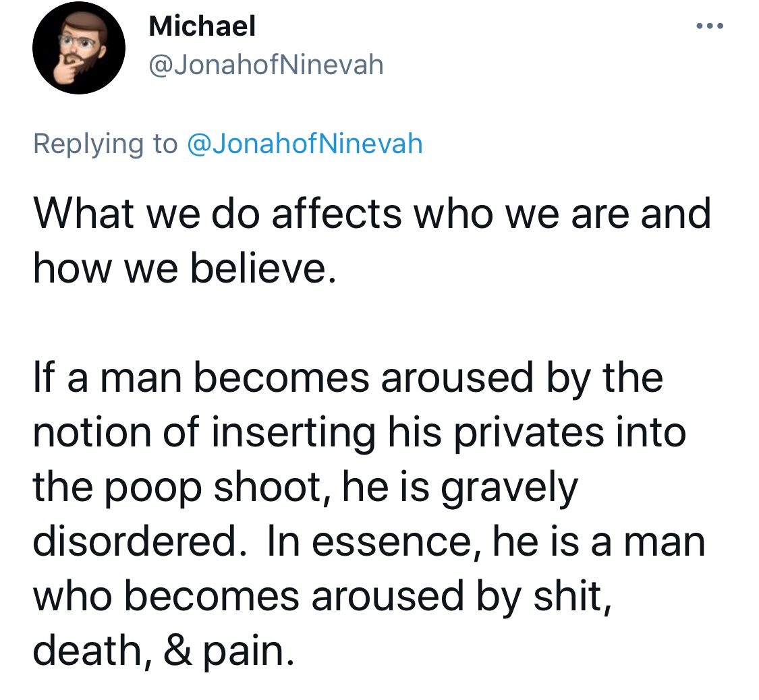The width and height of the screenshot is (759, 700).
Task: Click the gray @JonahofNinevah handle below Michael
Action: [x=266, y=65]
